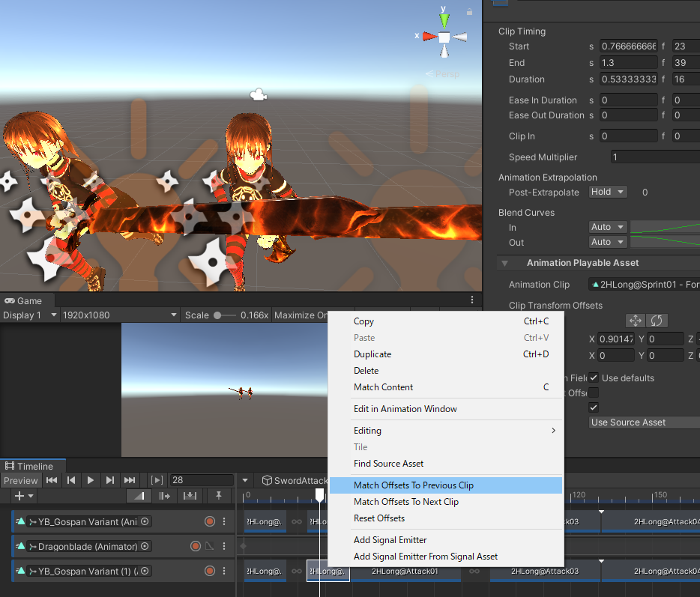Open object picker for first YB_Gospan Variant binding
The image size is (700, 597).
(x=145, y=521)
